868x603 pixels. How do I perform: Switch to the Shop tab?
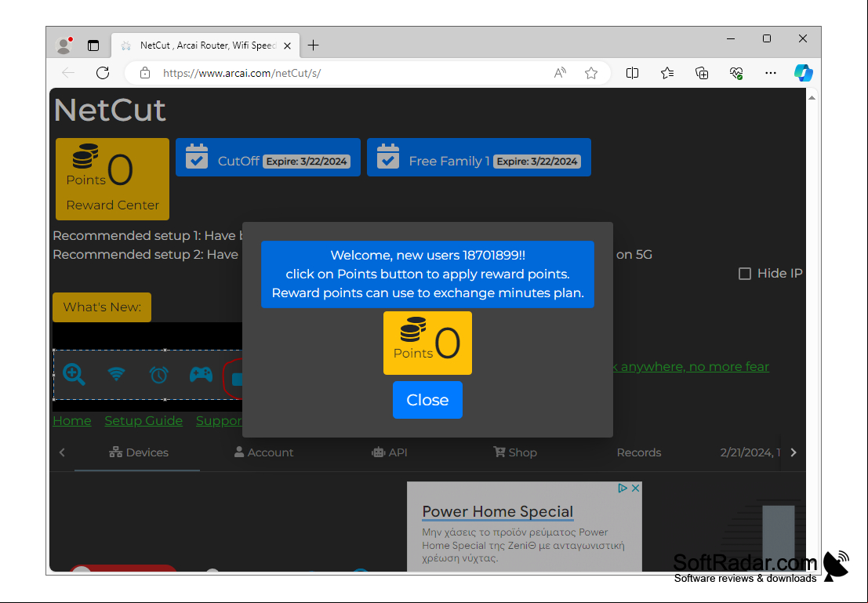(x=515, y=452)
